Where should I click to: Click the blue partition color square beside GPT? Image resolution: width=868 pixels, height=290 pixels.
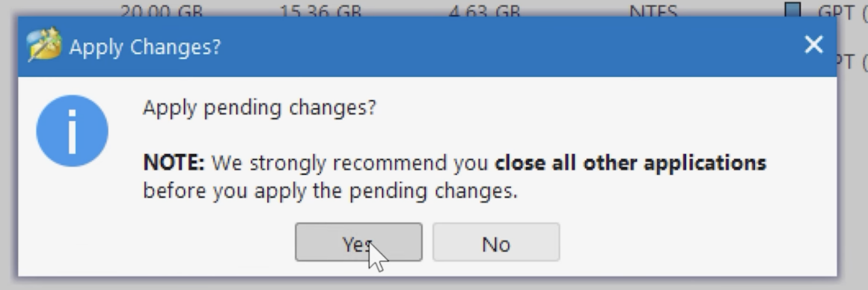[x=792, y=10]
